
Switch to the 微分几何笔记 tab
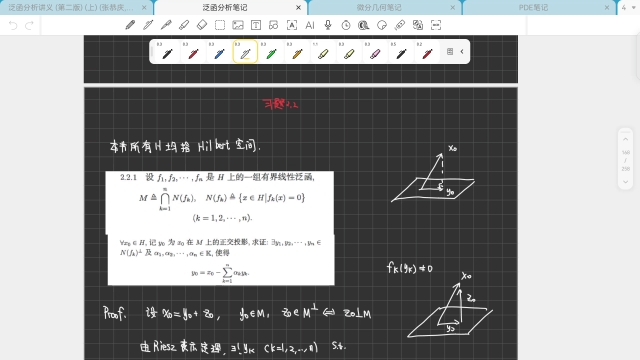click(379, 7)
